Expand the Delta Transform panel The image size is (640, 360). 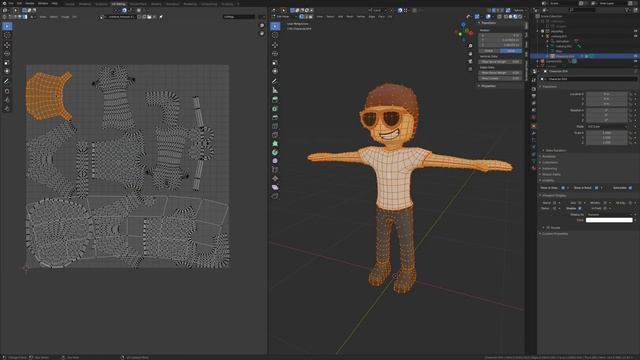(x=555, y=151)
